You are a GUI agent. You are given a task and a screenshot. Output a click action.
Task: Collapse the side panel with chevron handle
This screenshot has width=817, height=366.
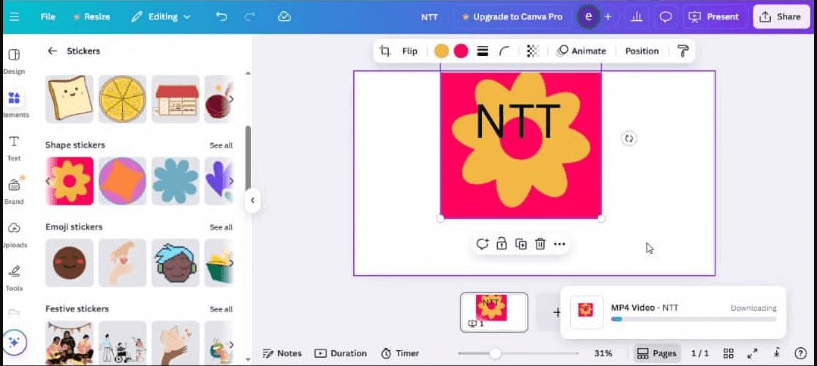click(252, 200)
